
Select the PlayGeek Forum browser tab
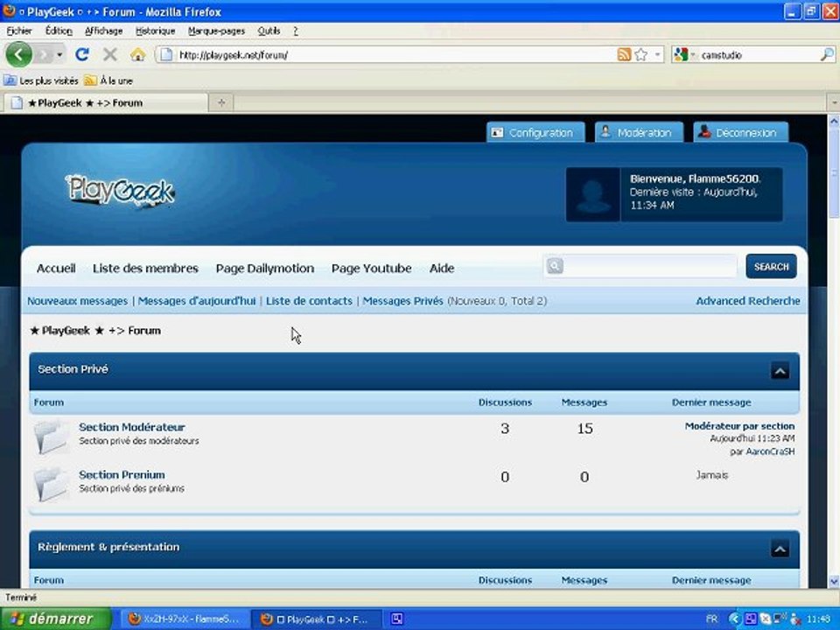(105, 103)
